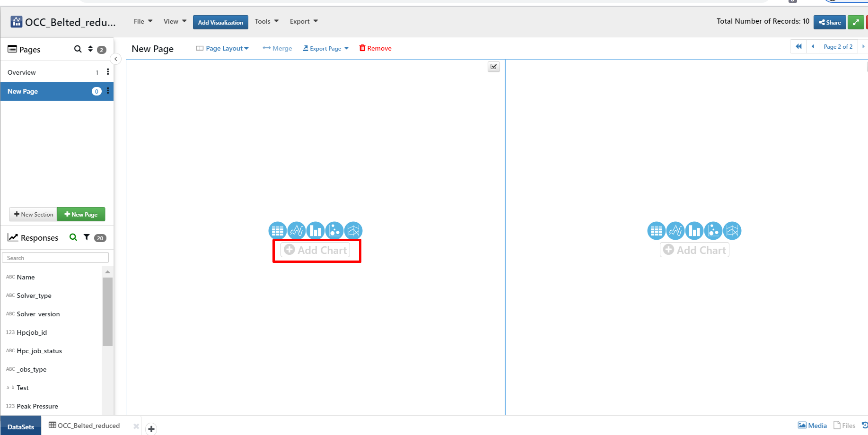Screen dimensions: 868x435
Task: Search pages using the magnifier icon
Action: [x=78, y=49]
